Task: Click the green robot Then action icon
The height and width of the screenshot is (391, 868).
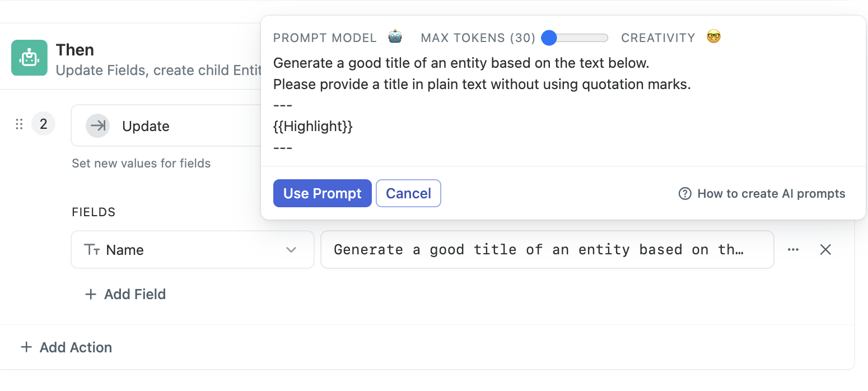Action: tap(29, 58)
